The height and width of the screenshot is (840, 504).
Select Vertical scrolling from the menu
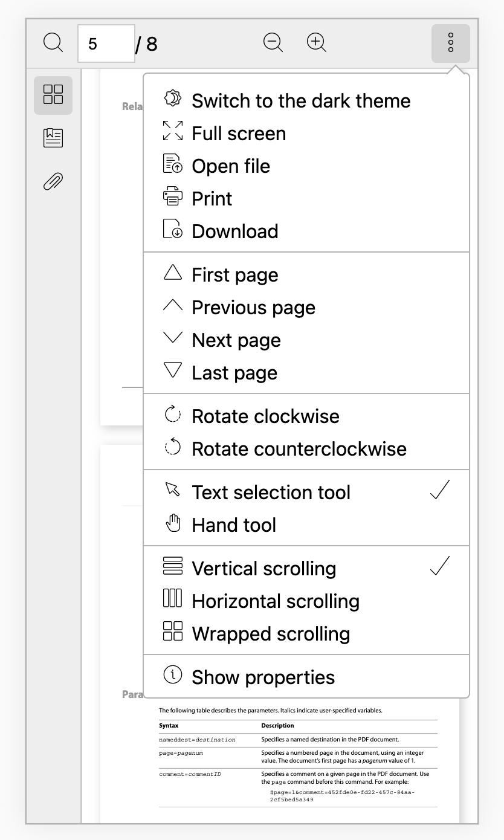pyautogui.click(x=263, y=568)
